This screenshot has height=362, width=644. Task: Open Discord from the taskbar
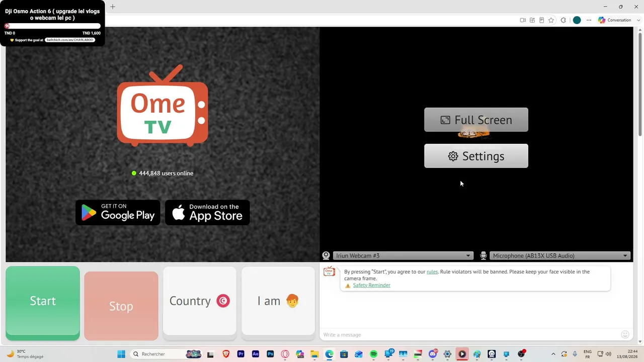433,354
